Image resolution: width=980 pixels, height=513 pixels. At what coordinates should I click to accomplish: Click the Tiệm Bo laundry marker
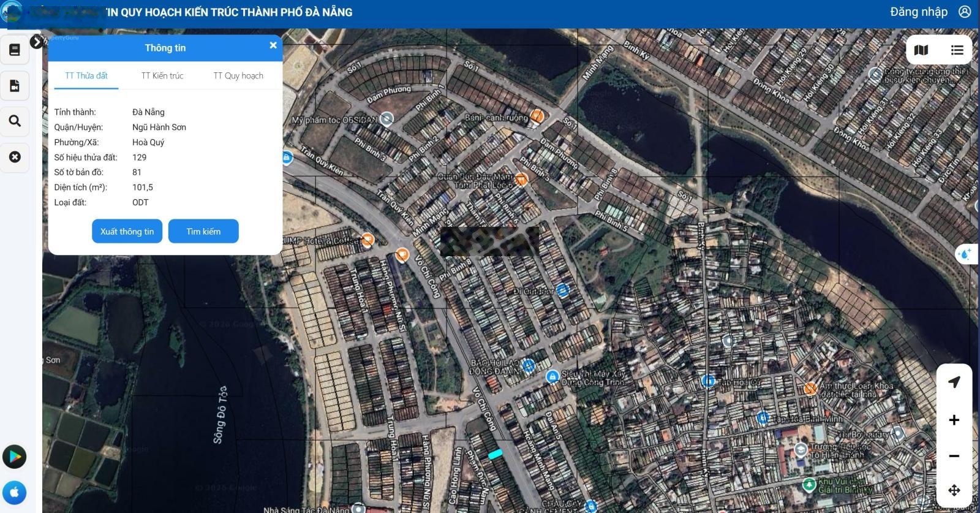click(899, 433)
